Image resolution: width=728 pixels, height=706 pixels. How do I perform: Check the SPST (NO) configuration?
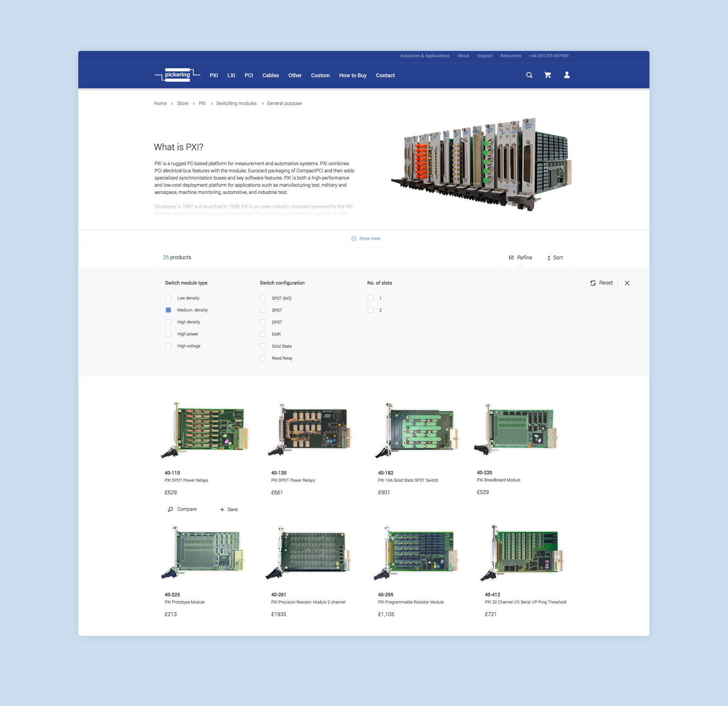point(263,298)
